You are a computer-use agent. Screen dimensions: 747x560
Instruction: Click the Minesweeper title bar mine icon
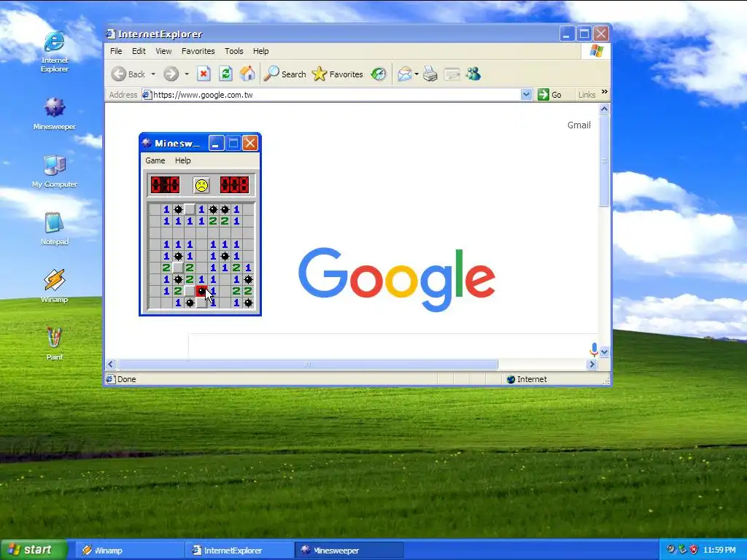(x=147, y=143)
